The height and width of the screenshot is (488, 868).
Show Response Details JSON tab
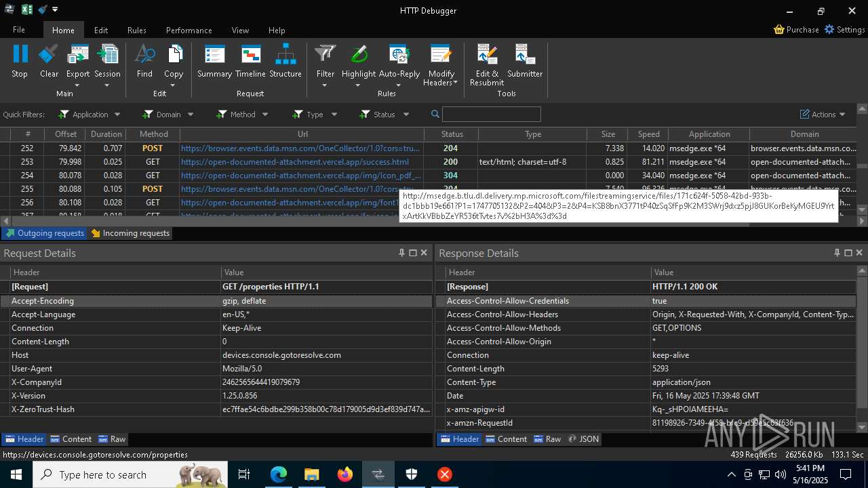point(583,439)
